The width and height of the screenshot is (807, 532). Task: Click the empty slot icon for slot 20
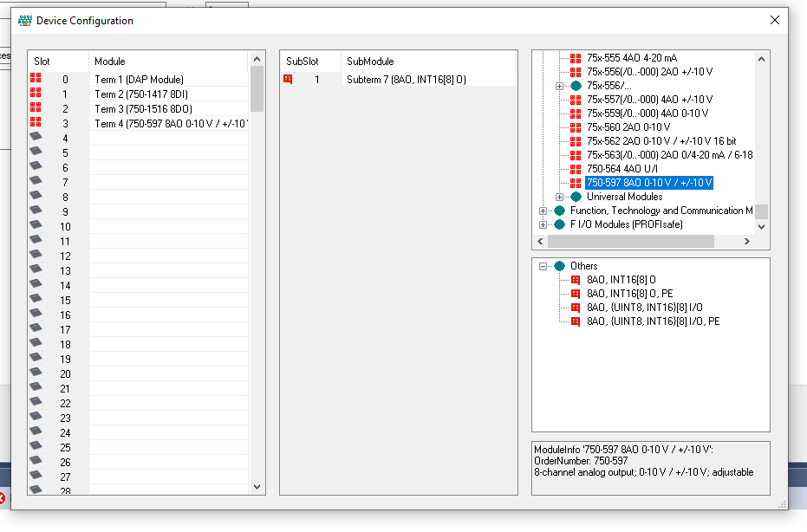(36, 372)
